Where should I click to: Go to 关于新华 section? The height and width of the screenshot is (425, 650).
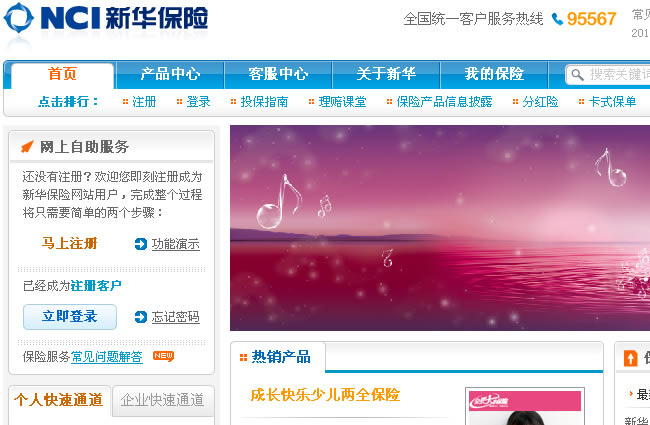click(x=386, y=75)
